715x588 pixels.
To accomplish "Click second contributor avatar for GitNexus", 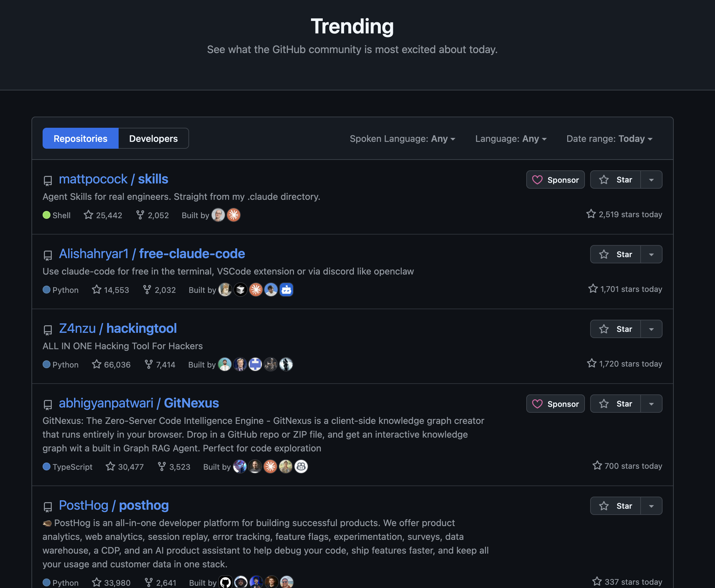I will (x=255, y=467).
